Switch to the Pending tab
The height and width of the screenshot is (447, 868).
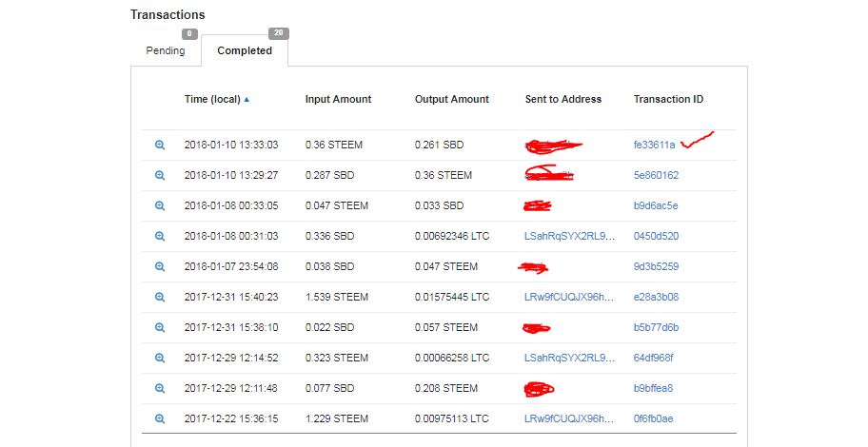pos(166,50)
